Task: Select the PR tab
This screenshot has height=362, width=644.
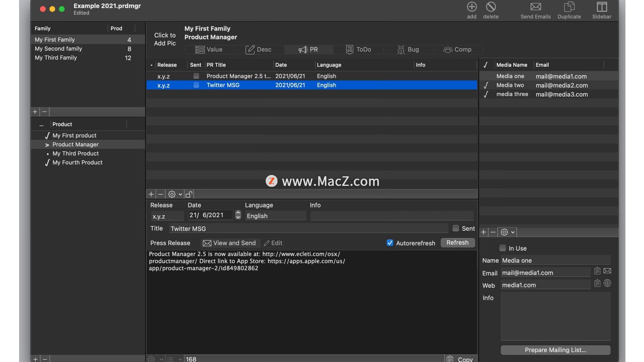Action: 308,50
